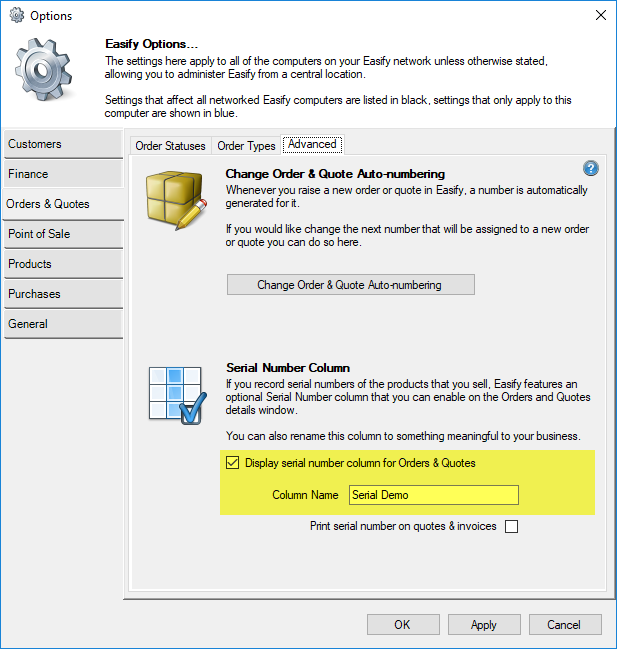This screenshot has width=617, height=649.
Task: Select Orders & Quotes in sidebar
Action: tap(62, 204)
